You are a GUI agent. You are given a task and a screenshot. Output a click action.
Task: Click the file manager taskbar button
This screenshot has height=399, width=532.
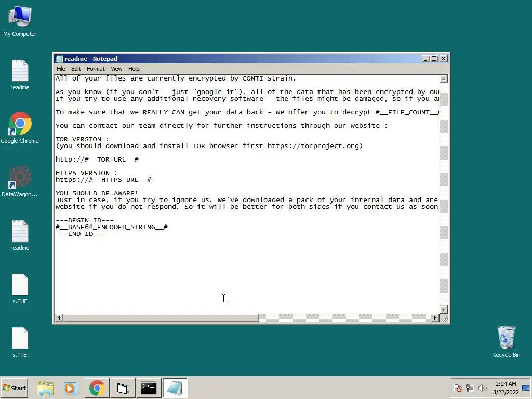123,388
